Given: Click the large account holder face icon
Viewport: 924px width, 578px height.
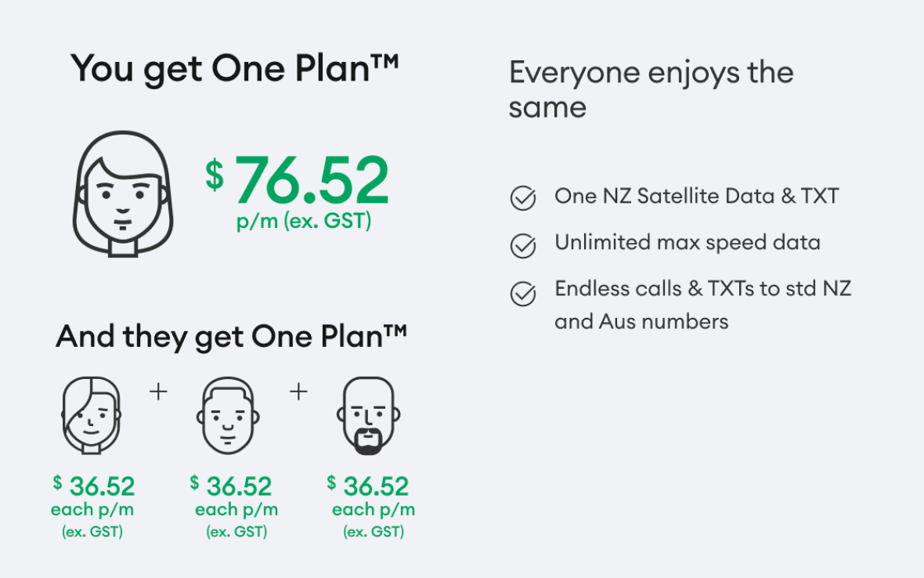Looking at the screenshot, I should pos(123,193).
